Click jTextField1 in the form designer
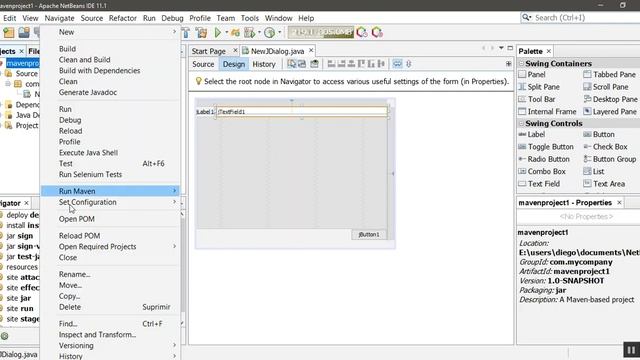 (x=302, y=111)
